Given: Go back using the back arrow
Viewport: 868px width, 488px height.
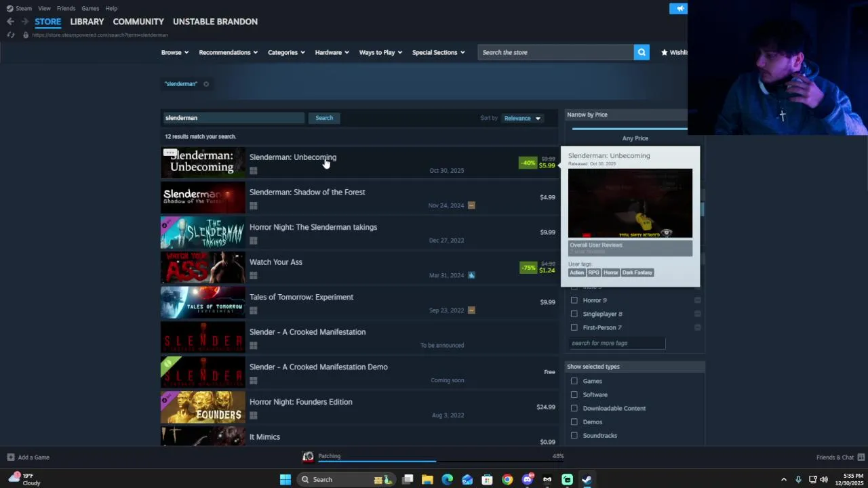Looking at the screenshot, I should tap(10, 22).
